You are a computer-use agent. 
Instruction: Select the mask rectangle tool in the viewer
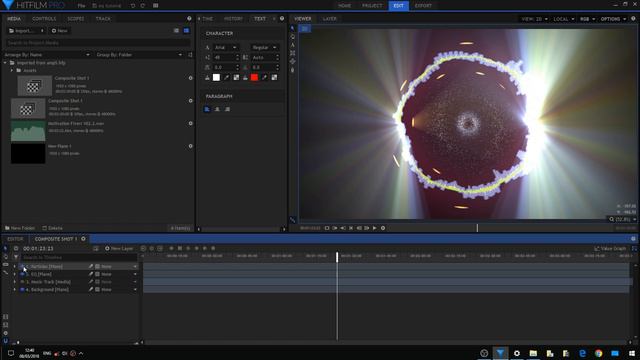(x=293, y=53)
